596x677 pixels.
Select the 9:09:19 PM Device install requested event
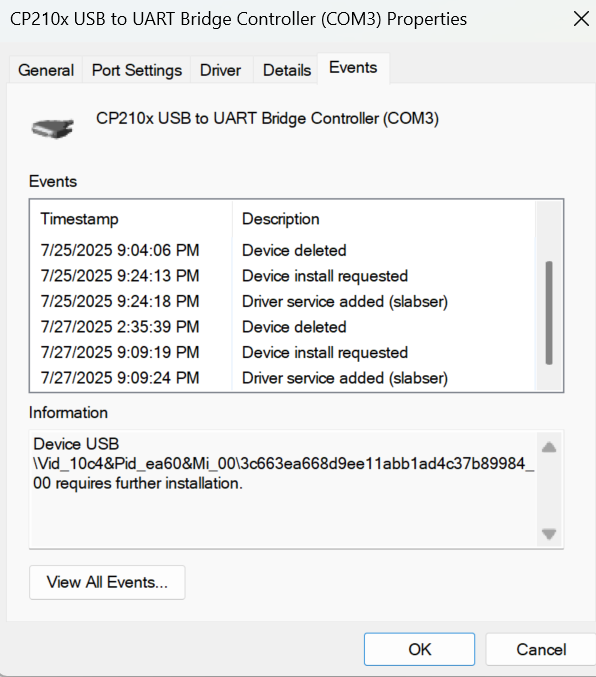tap(282, 352)
